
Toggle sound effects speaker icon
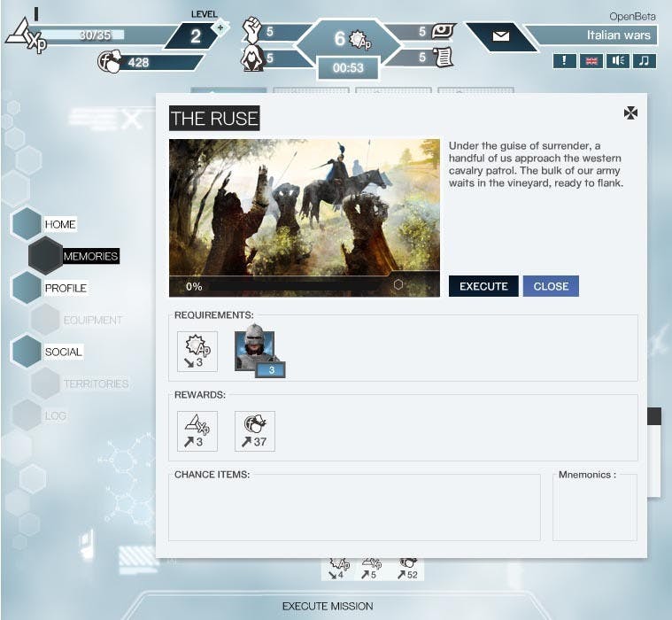[618, 61]
